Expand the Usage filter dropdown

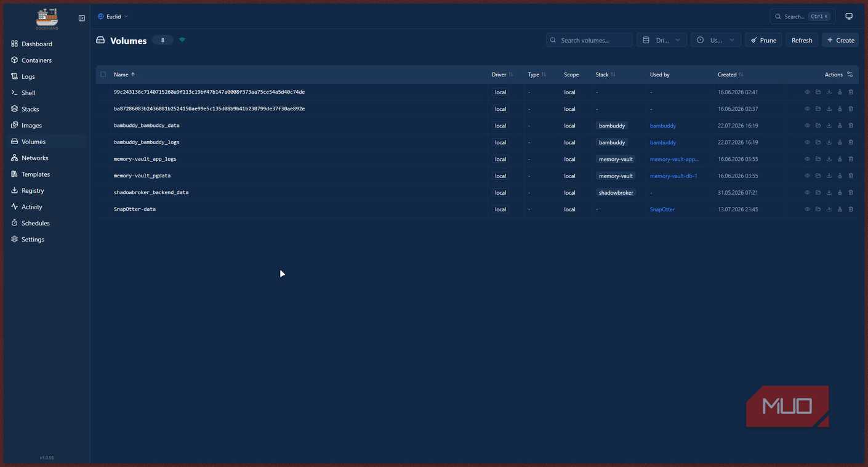click(x=716, y=40)
